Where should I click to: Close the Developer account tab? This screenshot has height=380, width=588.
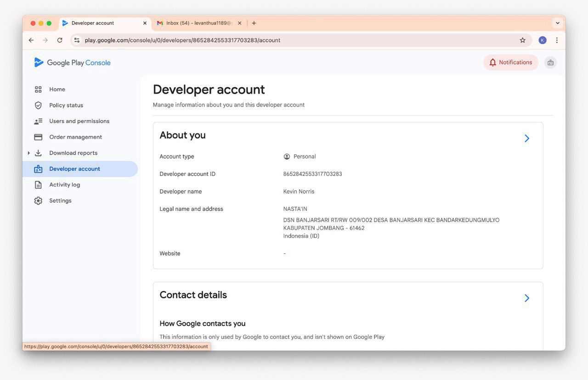145,23
